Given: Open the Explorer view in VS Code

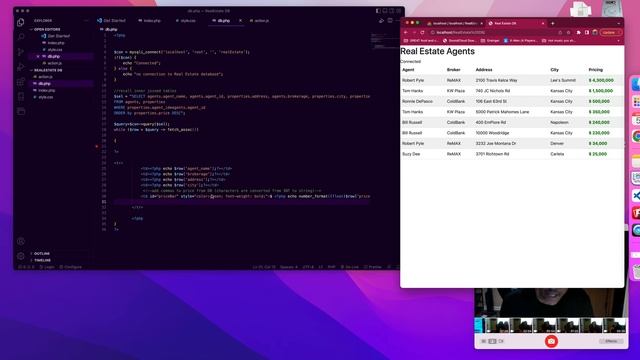Looking at the screenshot, I should point(20,22).
